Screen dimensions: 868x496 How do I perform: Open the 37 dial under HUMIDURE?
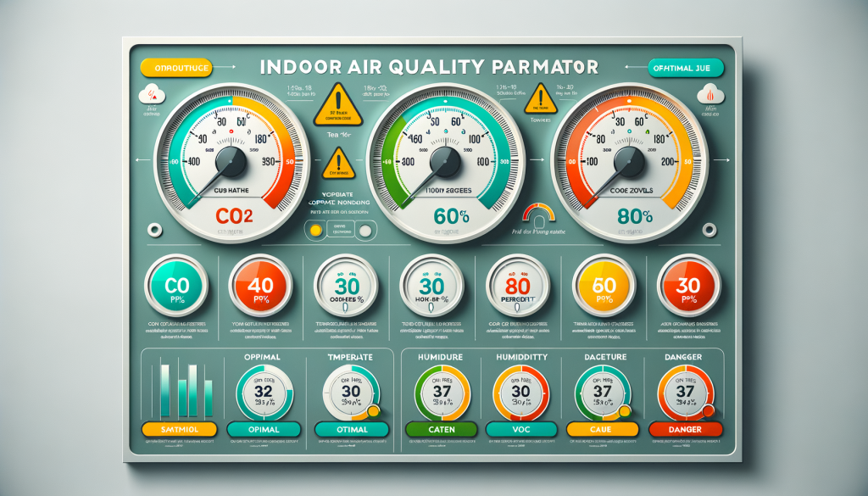(442, 393)
